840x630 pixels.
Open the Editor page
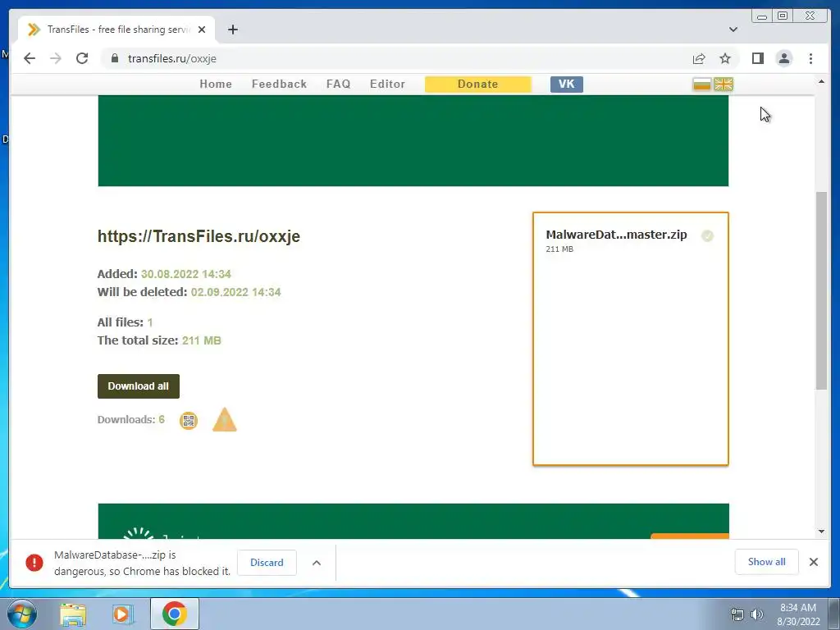tap(387, 84)
